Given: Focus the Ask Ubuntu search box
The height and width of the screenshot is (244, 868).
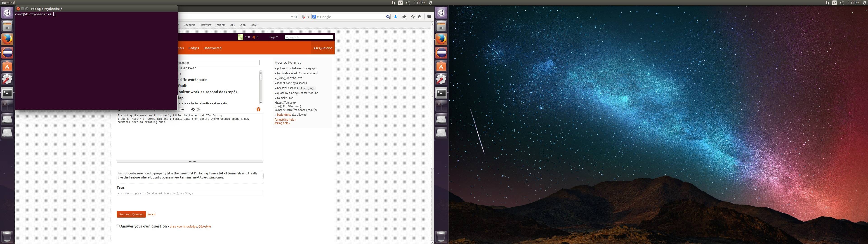Looking at the screenshot, I should 309,37.
